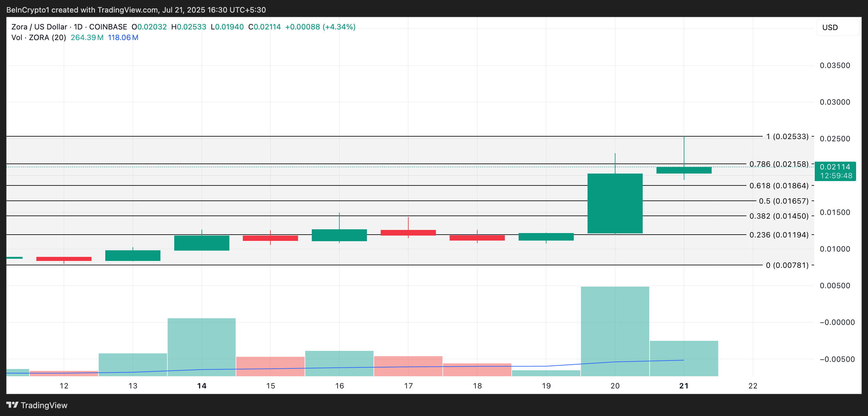The image size is (868, 416).
Task: Click the date label 14 on time axis
Action: click(x=201, y=387)
